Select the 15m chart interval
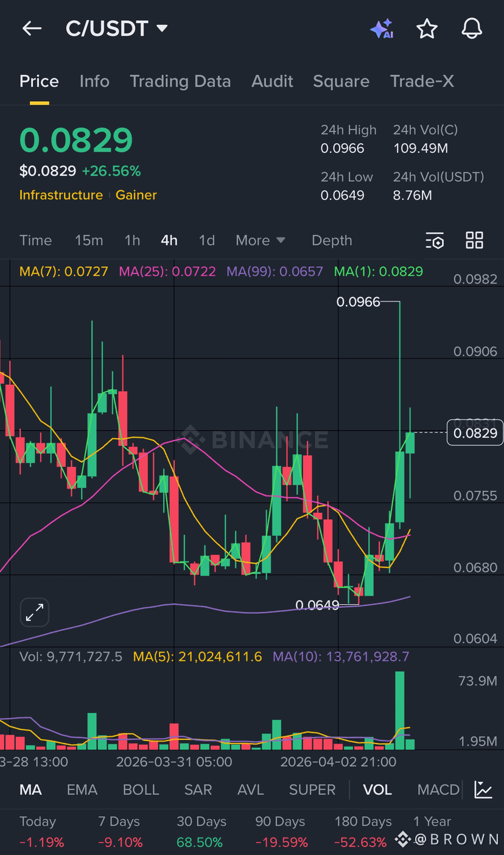 coord(89,241)
